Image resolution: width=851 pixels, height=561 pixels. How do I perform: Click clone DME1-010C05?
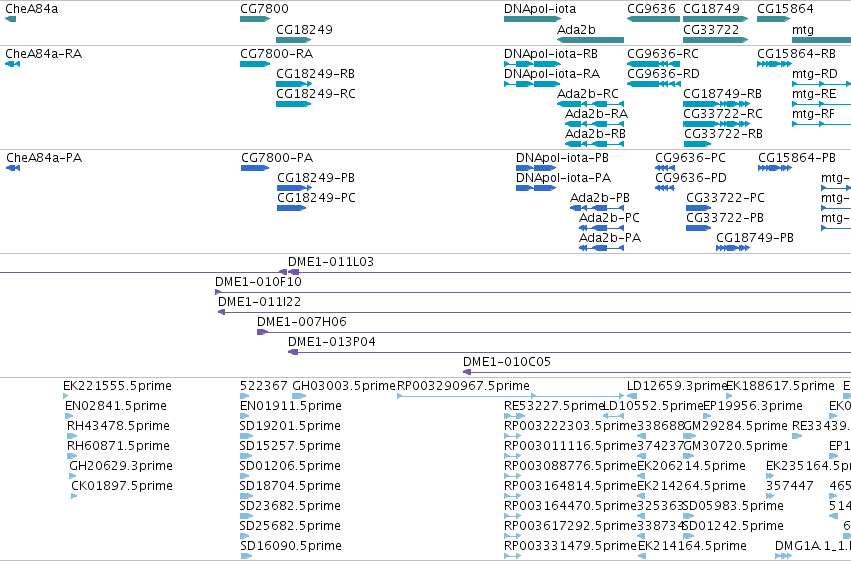pos(507,362)
